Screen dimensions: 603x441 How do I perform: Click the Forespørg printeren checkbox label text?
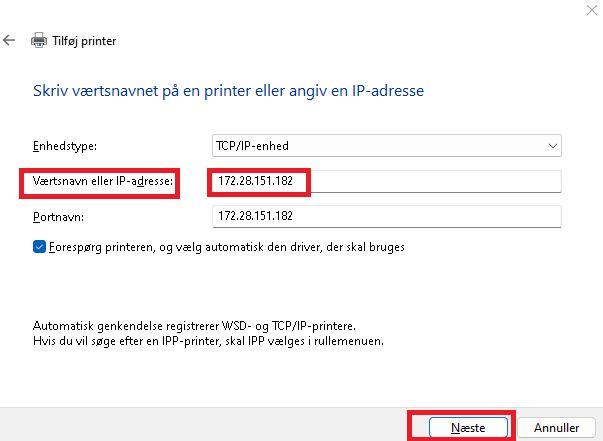click(226, 246)
